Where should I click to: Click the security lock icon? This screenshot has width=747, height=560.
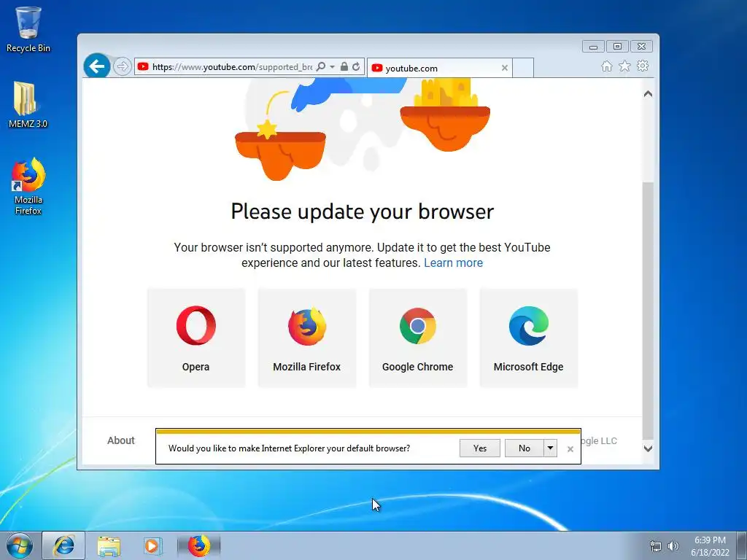point(344,66)
